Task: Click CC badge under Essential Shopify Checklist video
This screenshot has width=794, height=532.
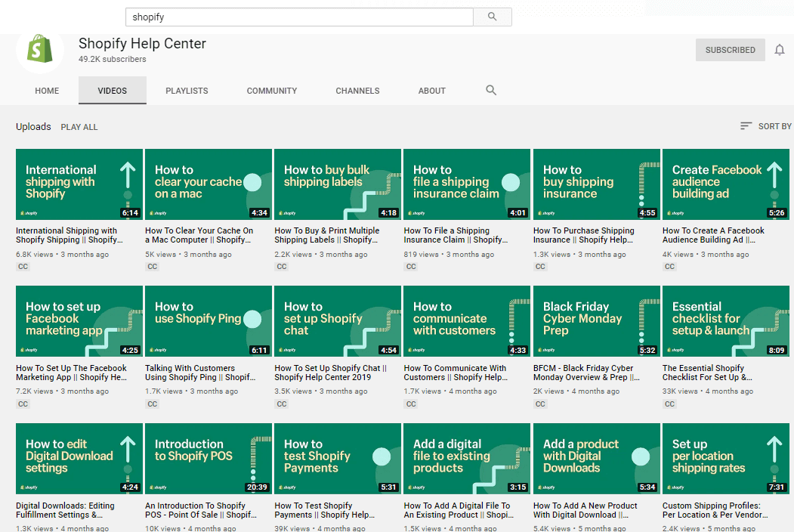Action: pyautogui.click(x=669, y=404)
